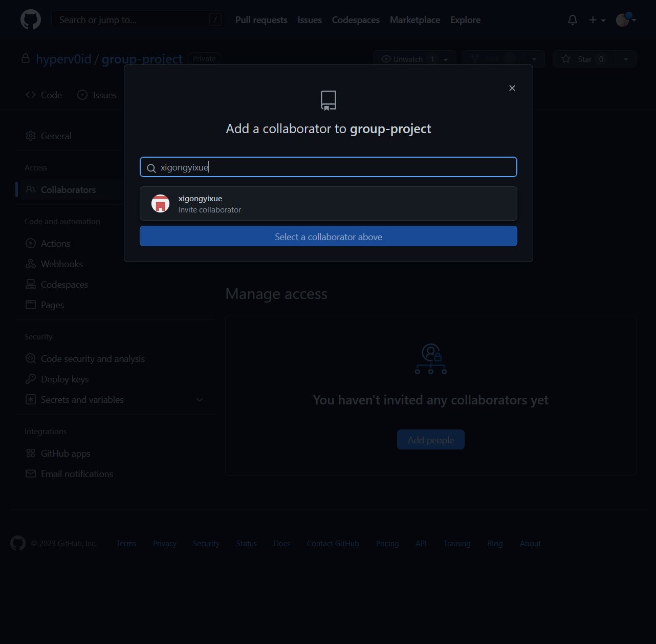The height and width of the screenshot is (644, 656).
Task: Click the GitHub Octocat logo in header
Action: 30,20
